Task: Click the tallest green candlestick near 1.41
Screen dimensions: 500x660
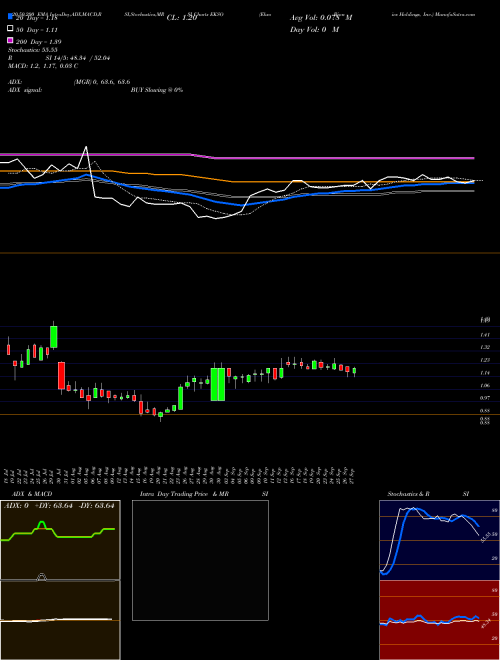Action: pos(53,337)
